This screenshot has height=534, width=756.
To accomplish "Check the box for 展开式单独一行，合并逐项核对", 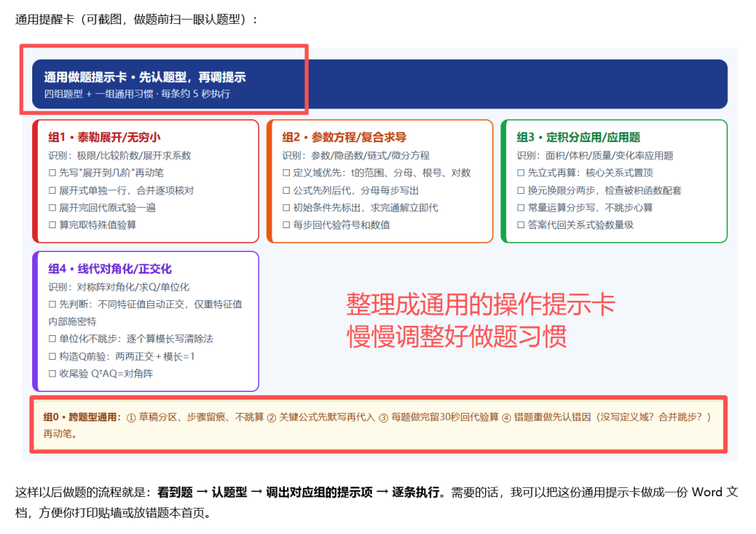I will click(x=52, y=190).
